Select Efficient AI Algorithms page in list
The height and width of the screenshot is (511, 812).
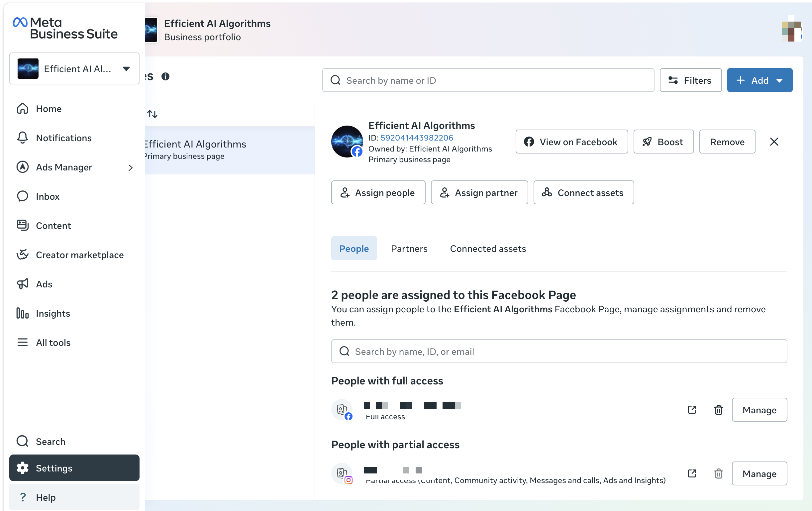pos(229,150)
